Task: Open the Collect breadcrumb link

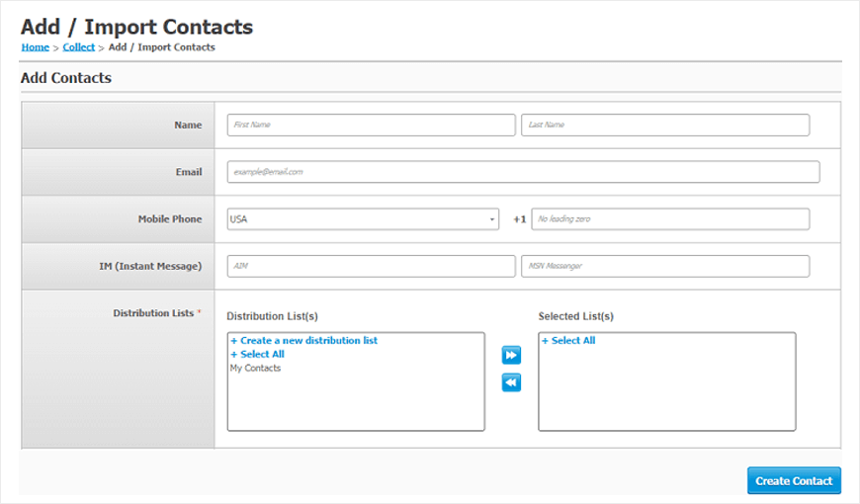Action: tap(78, 47)
